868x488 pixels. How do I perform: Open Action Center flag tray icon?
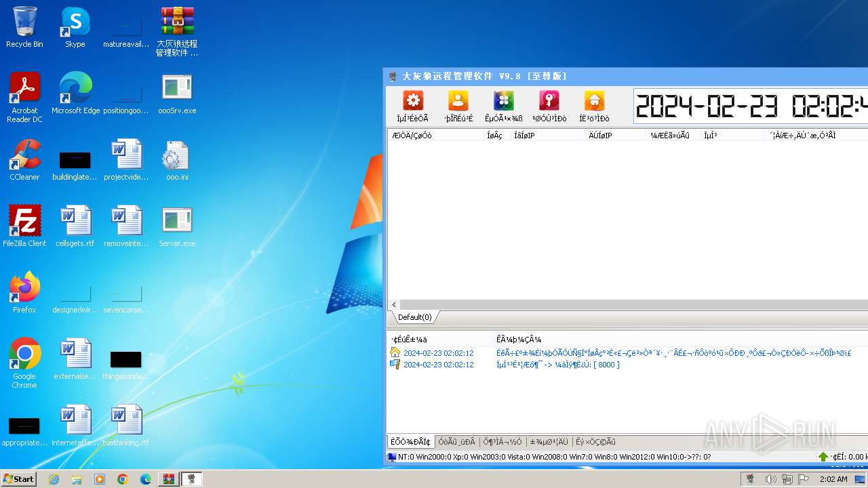tap(804, 479)
